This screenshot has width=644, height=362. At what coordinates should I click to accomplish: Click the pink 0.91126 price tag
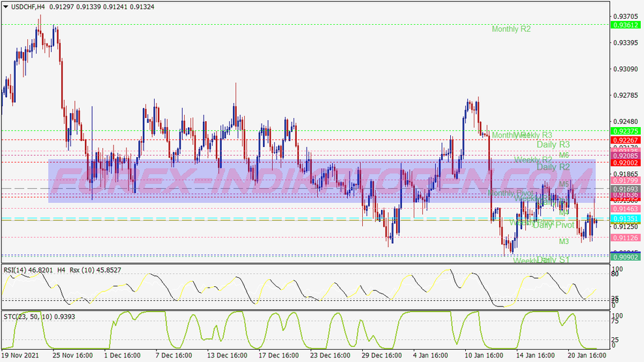626,238
